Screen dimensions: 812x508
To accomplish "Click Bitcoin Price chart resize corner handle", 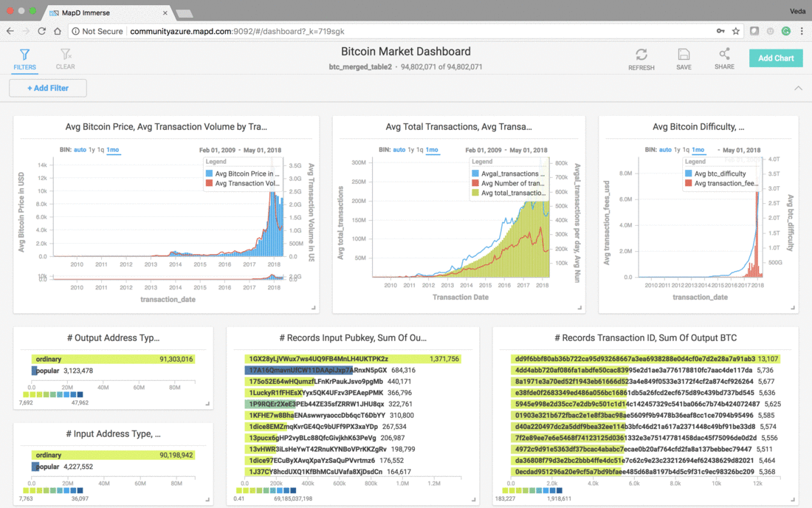I will 313,308.
